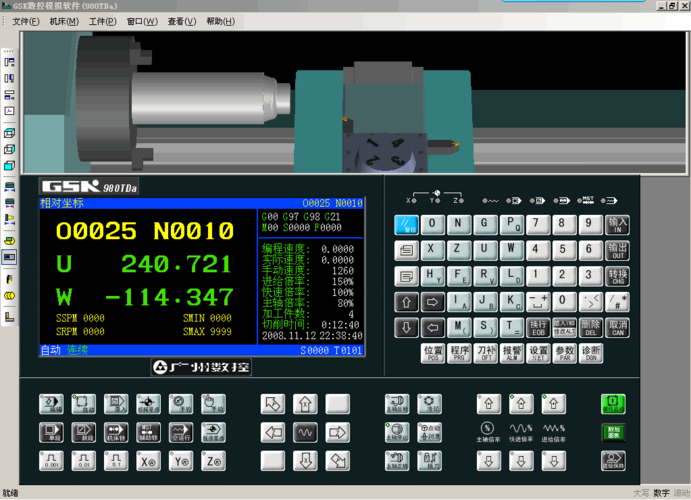The height and width of the screenshot is (500, 691).
Task: Click the cursor left arrow key on keypad
Action: coord(433,328)
